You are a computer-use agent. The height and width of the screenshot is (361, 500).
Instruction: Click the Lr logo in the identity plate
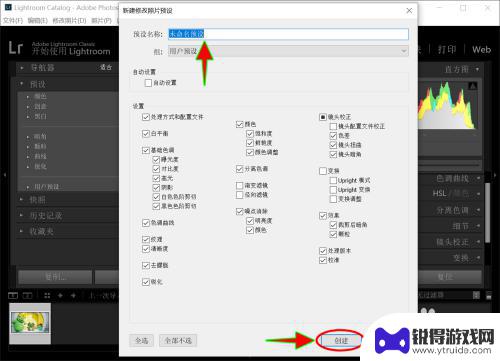tap(16, 48)
